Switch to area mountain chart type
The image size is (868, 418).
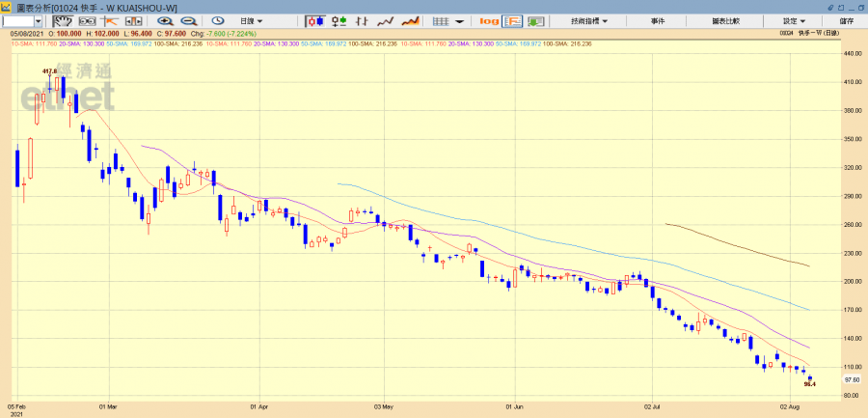409,20
